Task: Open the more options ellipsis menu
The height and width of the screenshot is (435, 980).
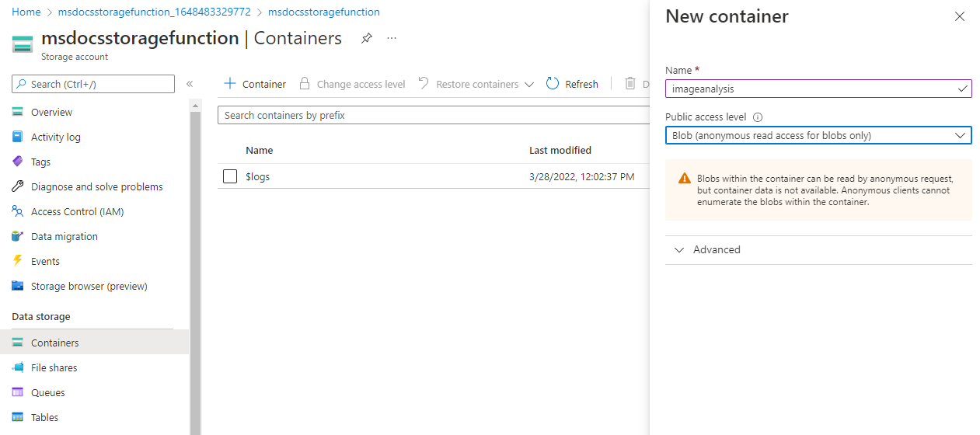Action: pyautogui.click(x=392, y=38)
